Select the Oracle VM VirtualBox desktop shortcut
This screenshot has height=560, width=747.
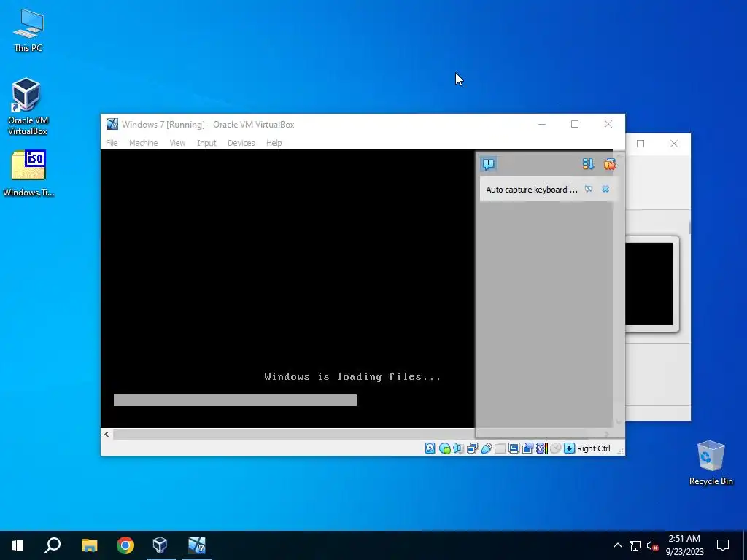click(x=28, y=106)
